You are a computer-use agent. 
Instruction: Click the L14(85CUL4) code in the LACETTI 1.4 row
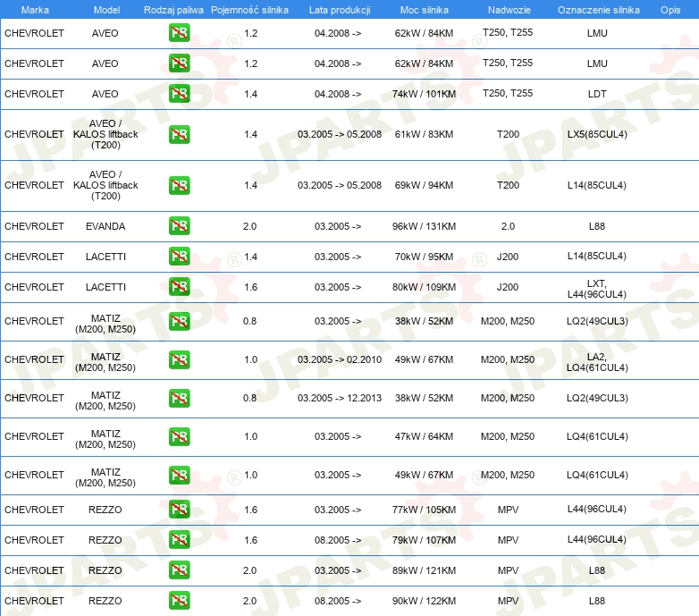(597, 256)
